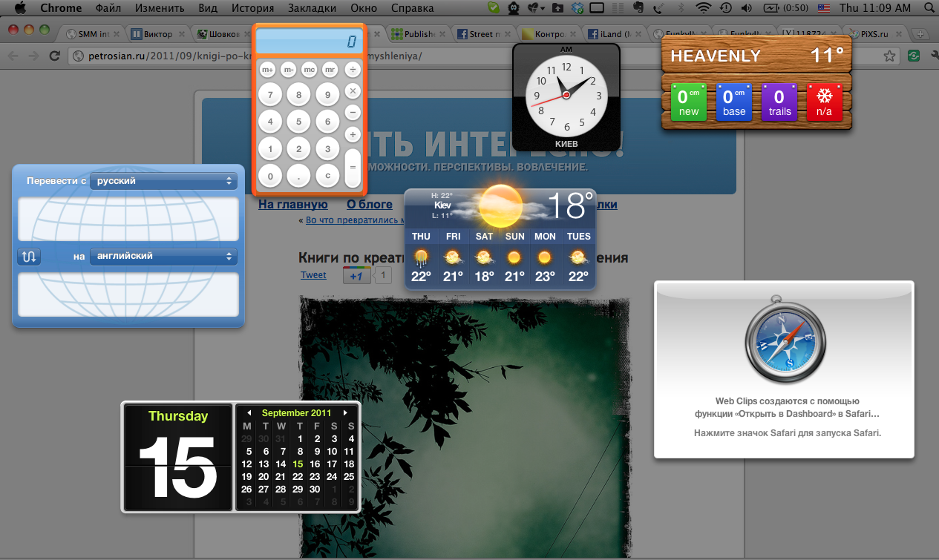Click calculator digit 7

click(x=270, y=95)
